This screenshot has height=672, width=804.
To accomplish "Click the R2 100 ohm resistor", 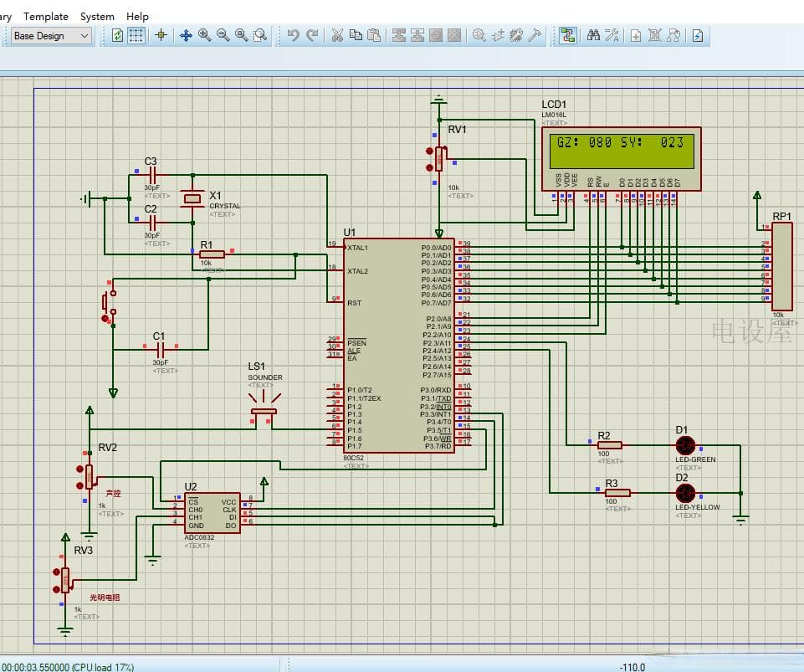I will pos(609,445).
